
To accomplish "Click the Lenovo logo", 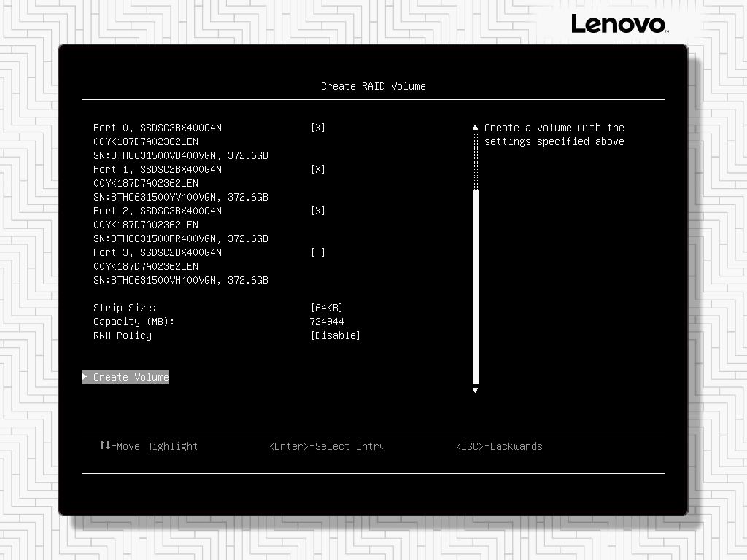I will click(619, 24).
